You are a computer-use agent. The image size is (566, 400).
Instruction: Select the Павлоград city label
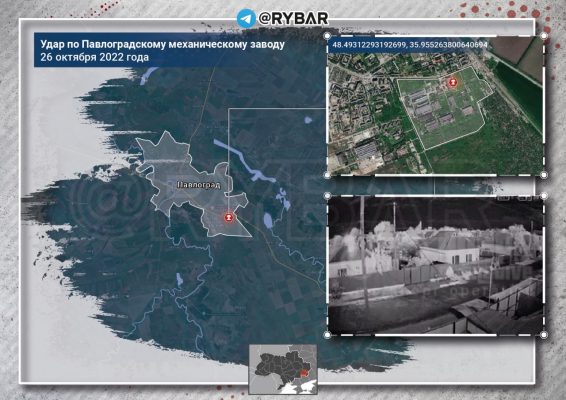(199, 185)
